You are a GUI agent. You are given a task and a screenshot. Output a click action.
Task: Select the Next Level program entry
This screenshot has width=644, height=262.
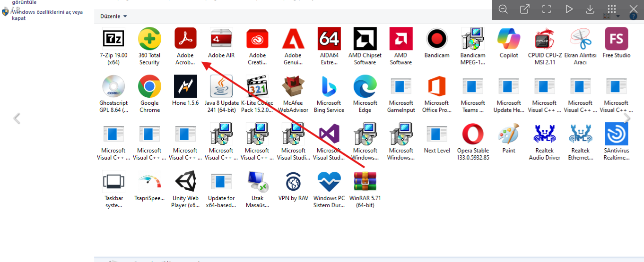click(437, 134)
